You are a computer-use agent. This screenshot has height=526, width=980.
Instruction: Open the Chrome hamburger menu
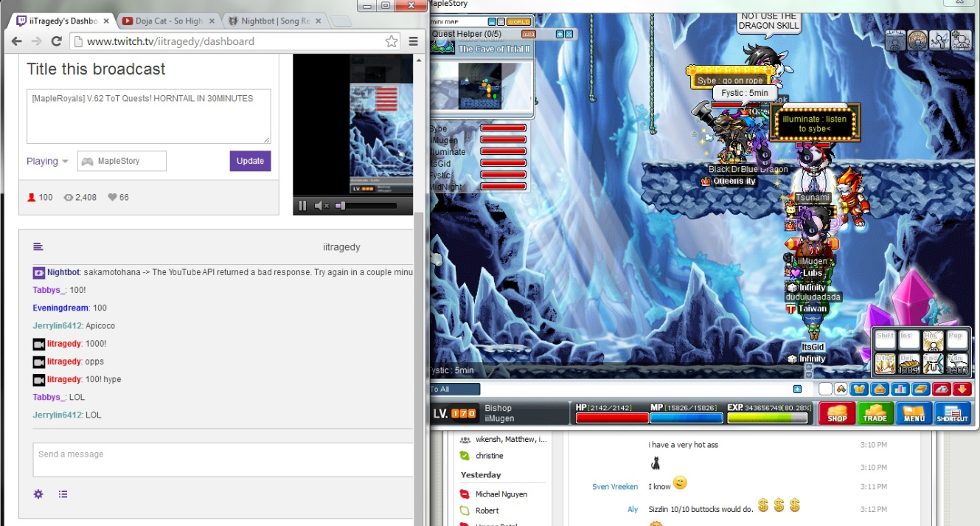click(414, 41)
